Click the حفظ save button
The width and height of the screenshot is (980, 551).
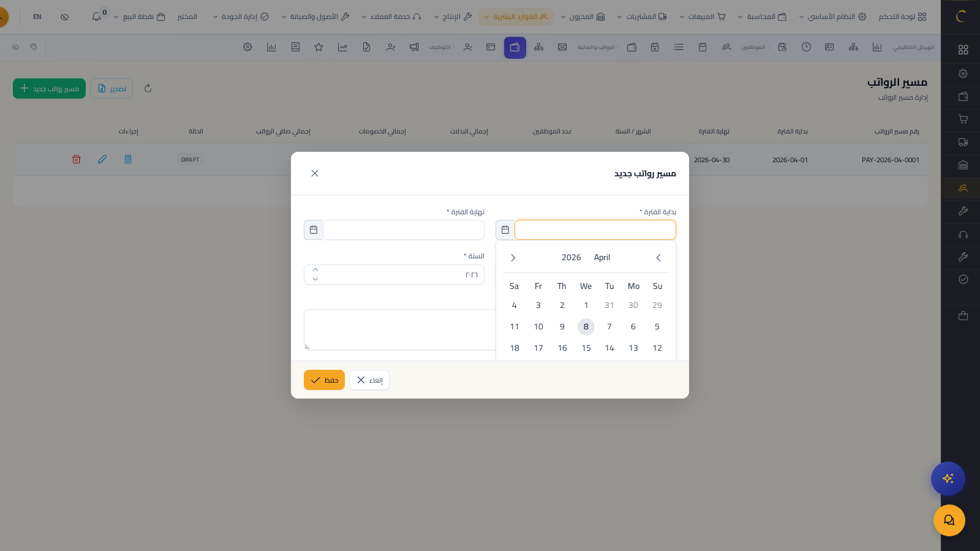(324, 380)
